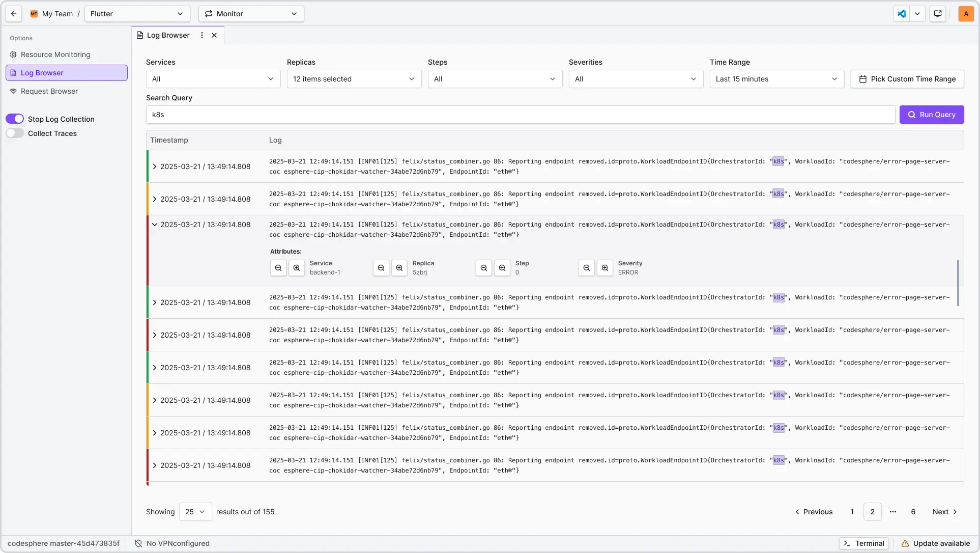Enable Collect Traces

[15, 133]
